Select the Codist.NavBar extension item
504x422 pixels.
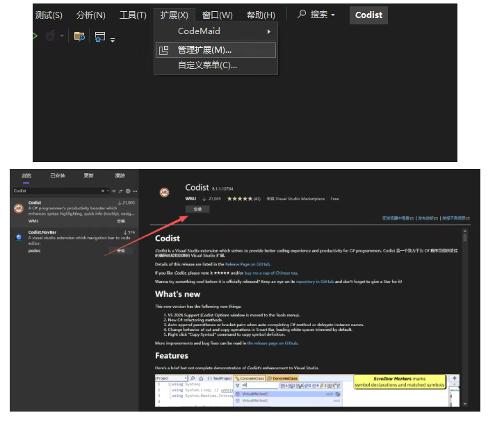[74, 241]
